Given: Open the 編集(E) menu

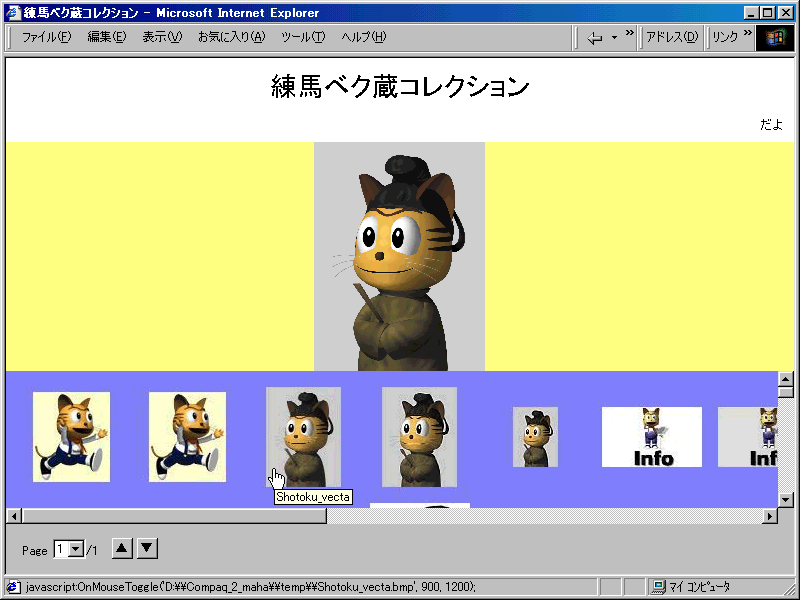Looking at the screenshot, I should (x=107, y=37).
